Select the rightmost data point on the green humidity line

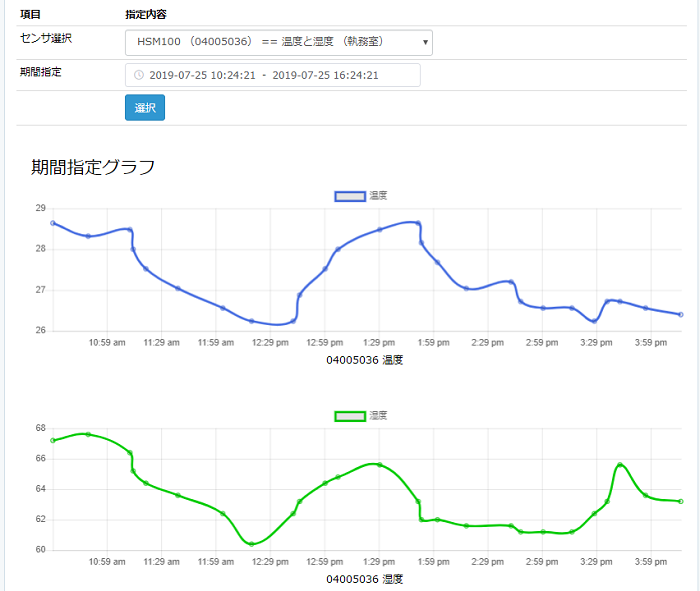click(x=681, y=501)
